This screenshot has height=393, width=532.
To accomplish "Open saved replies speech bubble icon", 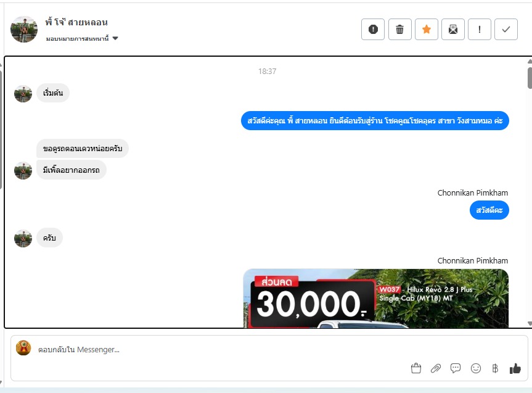I will coord(456,368).
